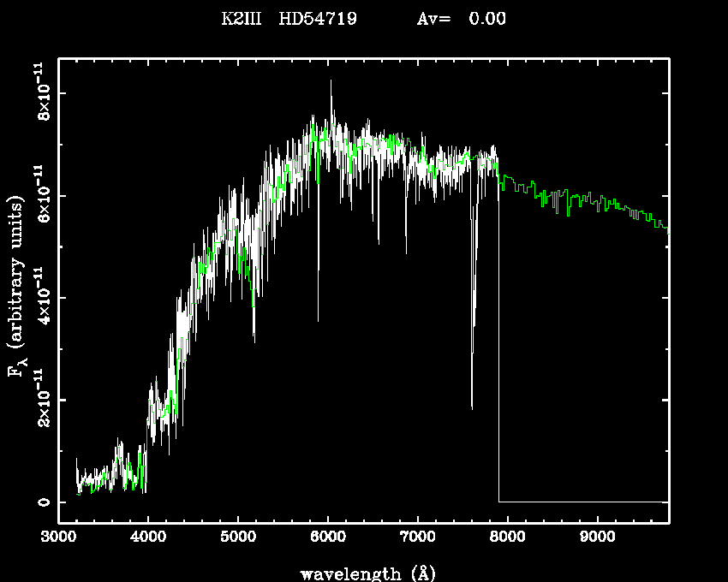Screen dimensions: 728x582
Task: Click the 4000 x-axis tick label
Action: tap(148, 538)
